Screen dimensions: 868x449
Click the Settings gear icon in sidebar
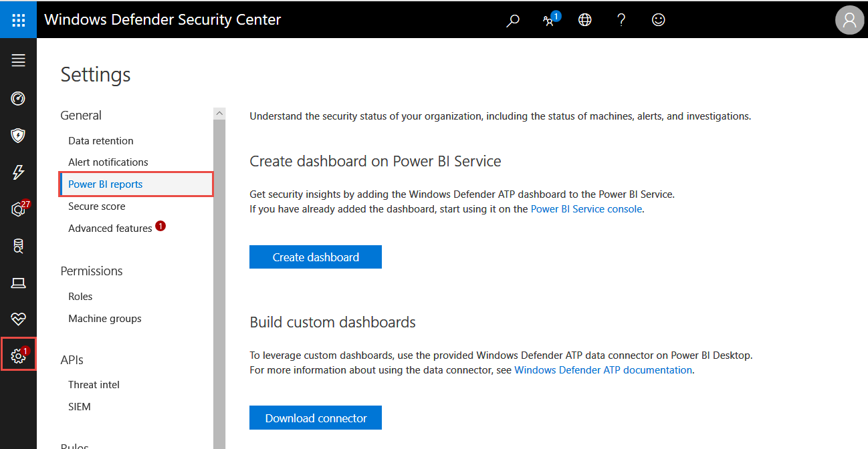[x=18, y=356]
